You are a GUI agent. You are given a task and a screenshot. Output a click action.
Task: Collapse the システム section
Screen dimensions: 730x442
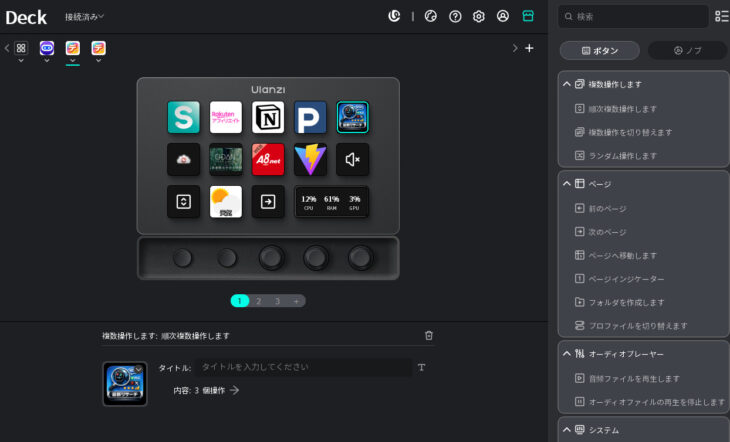[567, 429]
